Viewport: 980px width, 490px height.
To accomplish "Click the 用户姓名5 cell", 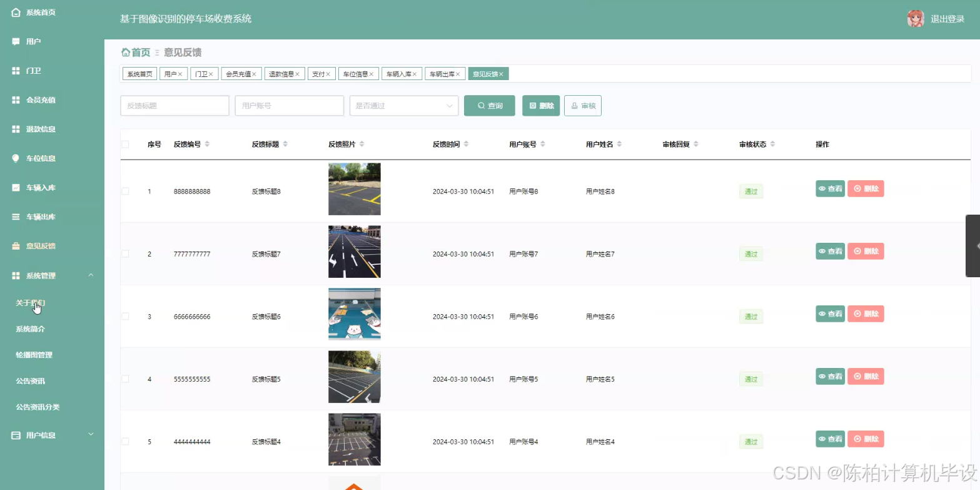I will click(600, 379).
